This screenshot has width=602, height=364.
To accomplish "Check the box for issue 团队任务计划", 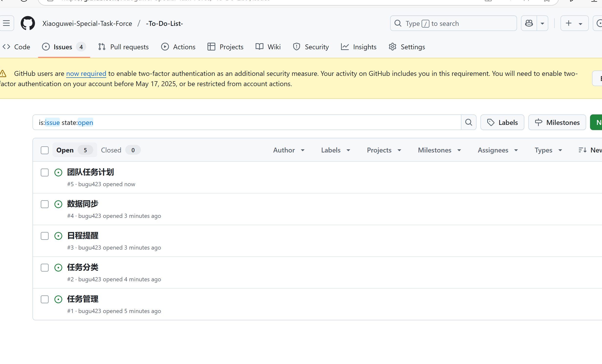I will pos(45,172).
